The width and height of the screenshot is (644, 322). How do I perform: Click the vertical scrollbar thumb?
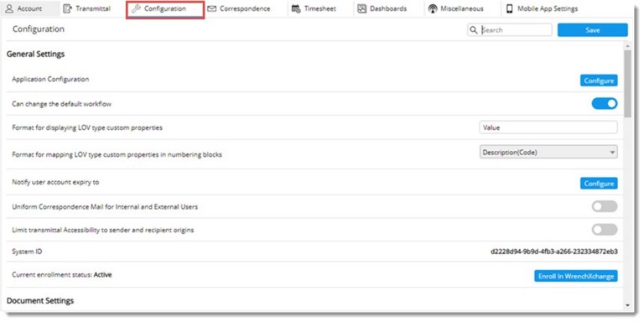(627, 83)
